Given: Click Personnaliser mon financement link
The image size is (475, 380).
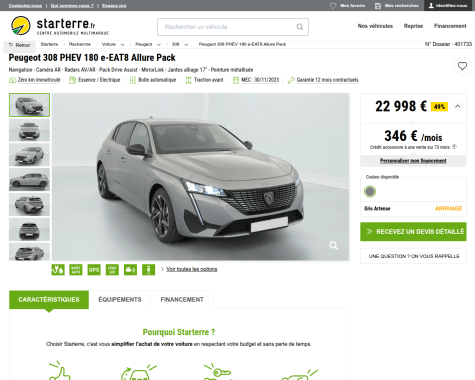Looking at the screenshot, I should [x=413, y=161].
